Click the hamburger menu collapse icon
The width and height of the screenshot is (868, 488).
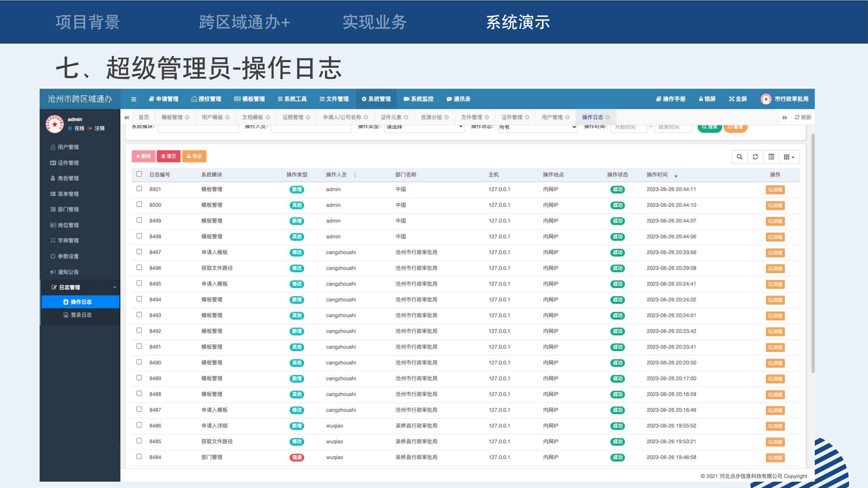coord(133,99)
